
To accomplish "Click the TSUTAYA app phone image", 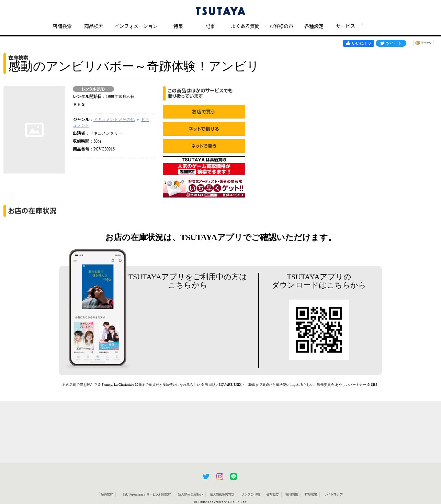I will pos(98,308).
